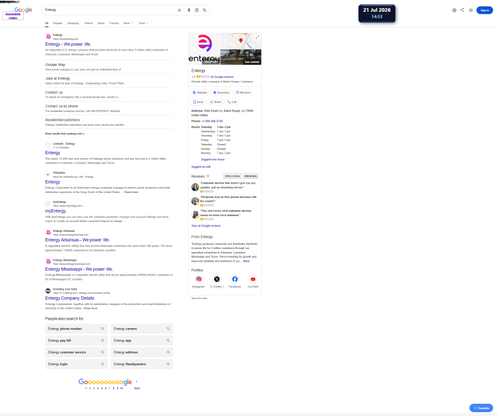This screenshot has height=416, width=500.
Task: Open the Instagram profile icon
Action: pyautogui.click(x=199, y=279)
